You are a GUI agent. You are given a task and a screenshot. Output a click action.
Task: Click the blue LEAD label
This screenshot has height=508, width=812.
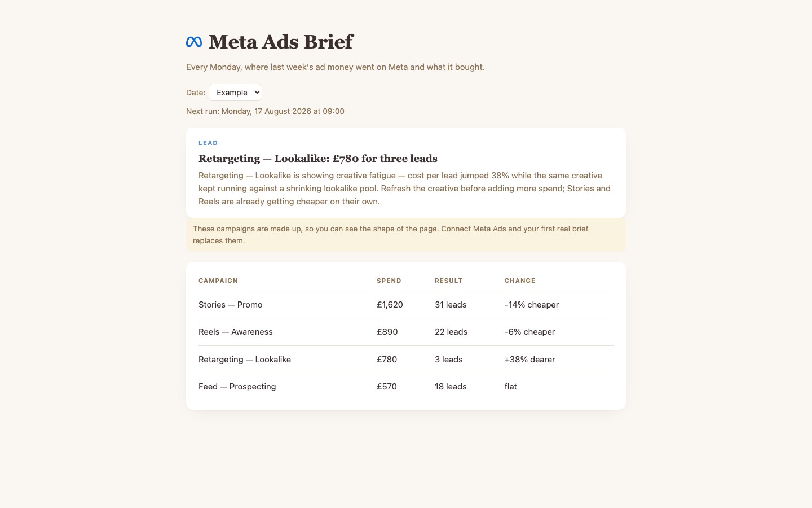(x=208, y=143)
